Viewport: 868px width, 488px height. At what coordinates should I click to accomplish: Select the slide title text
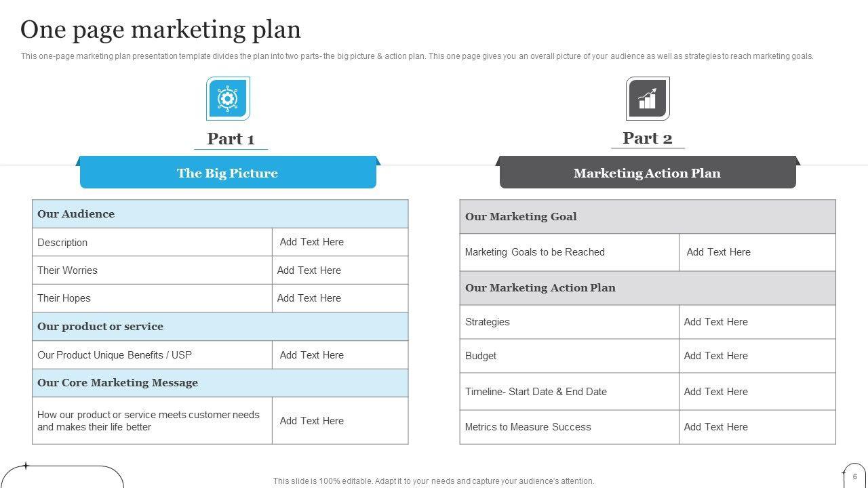(161, 30)
